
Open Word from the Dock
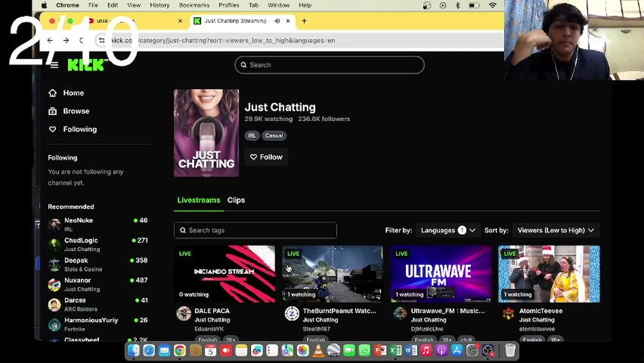coord(411,350)
